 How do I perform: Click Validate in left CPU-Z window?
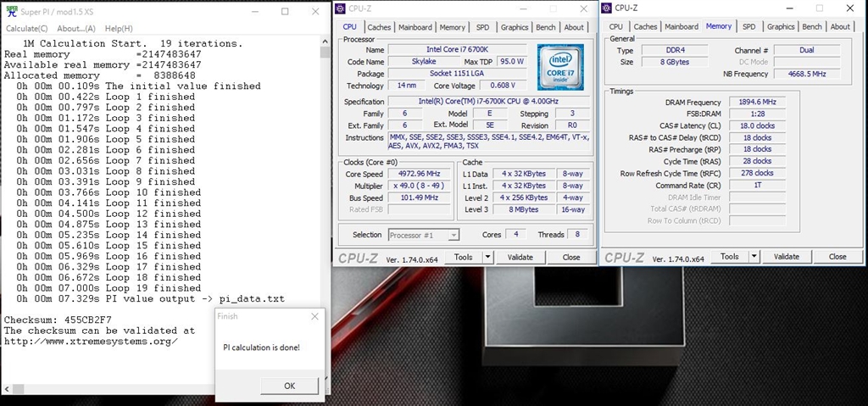pos(520,257)
